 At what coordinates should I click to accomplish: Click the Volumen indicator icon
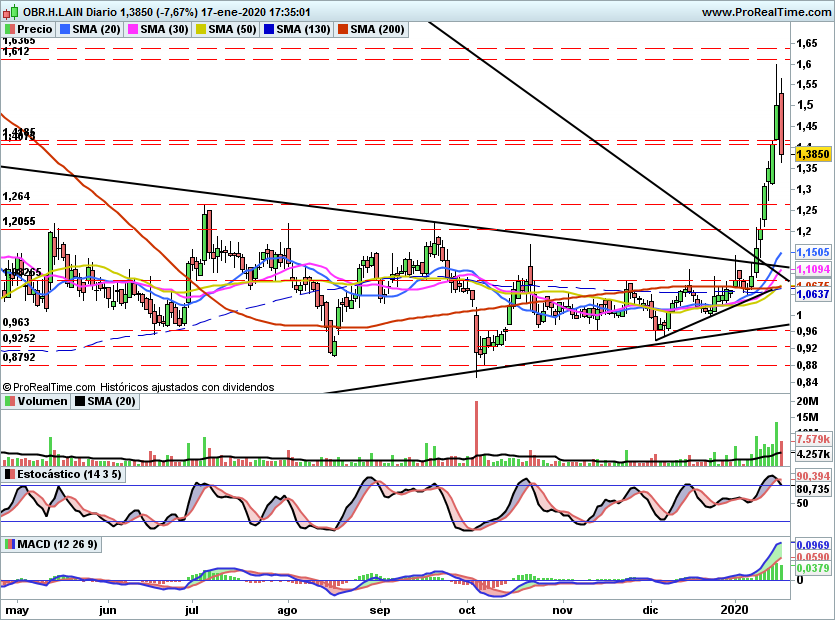[x=10, y=401]
